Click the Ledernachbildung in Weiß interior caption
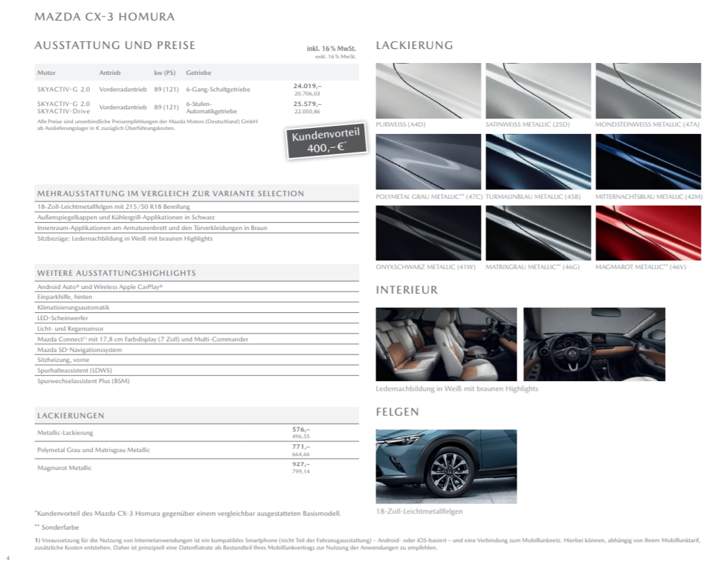Viewport: 728px width, 564px height. pos(457,389)
